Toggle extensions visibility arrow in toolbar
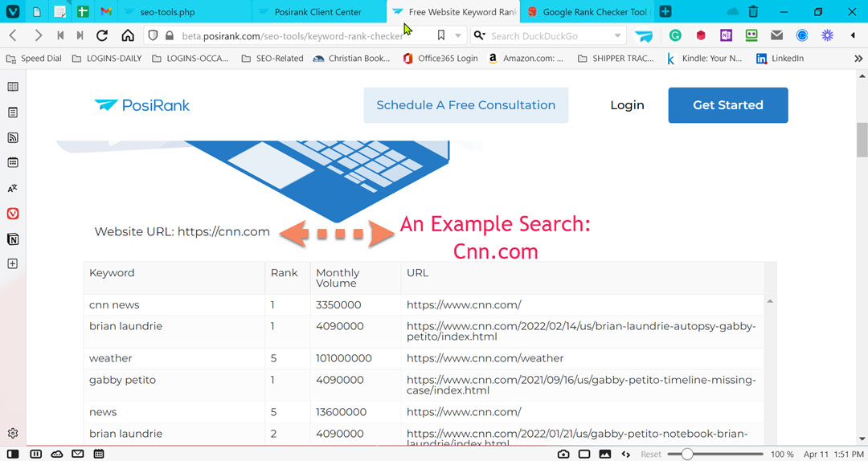Image resolution: width=868 pixels, height=461 pixels. click(x=853, y=35)
